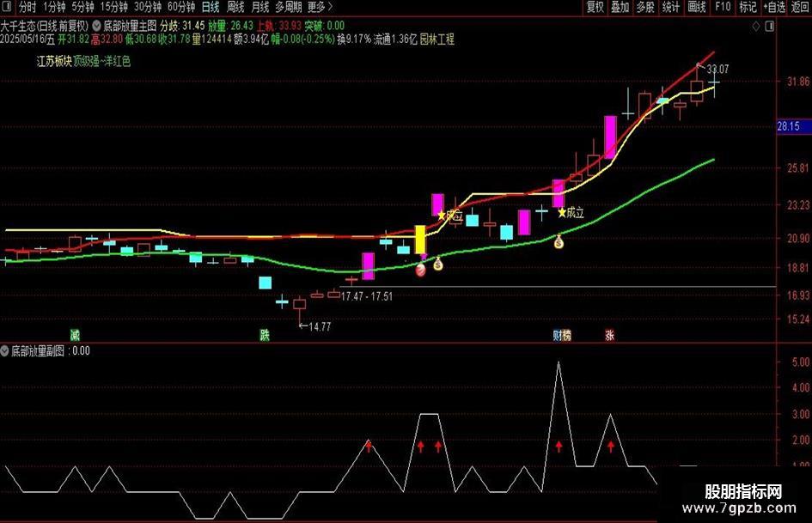Open F10 company info
This screenshot has height=523, width=812.
723,7
